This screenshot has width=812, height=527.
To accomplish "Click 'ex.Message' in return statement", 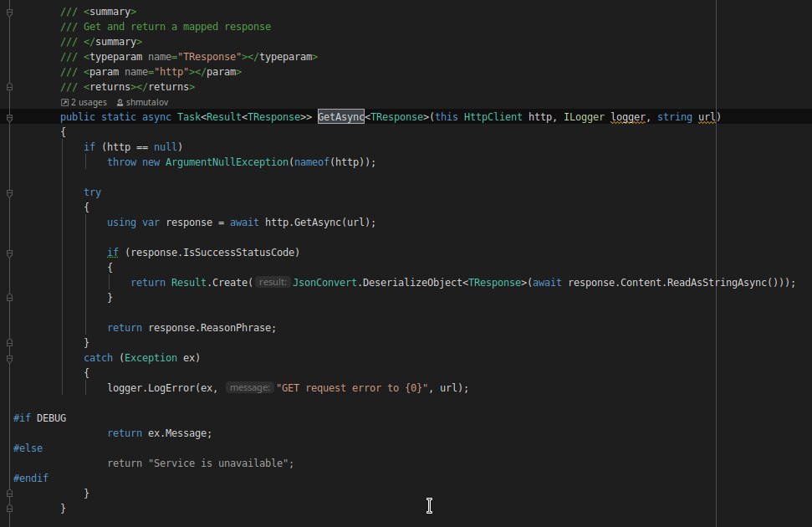I will [177, 432].
